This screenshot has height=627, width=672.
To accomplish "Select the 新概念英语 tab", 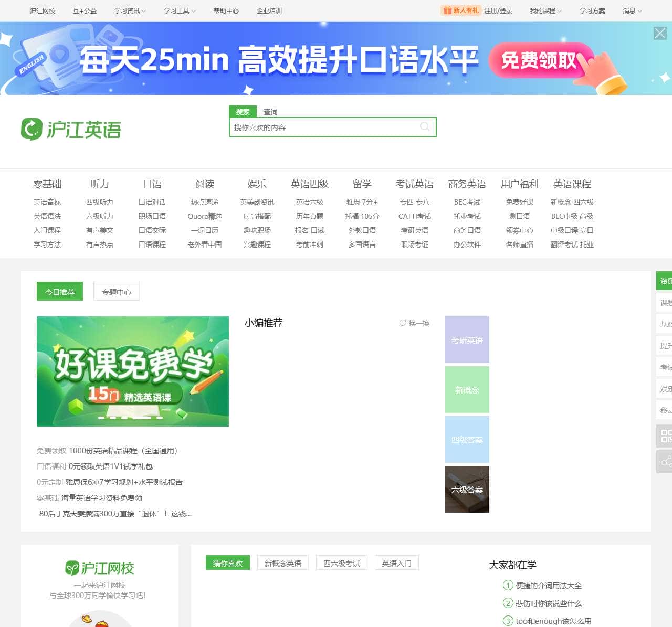I will 283,563.
